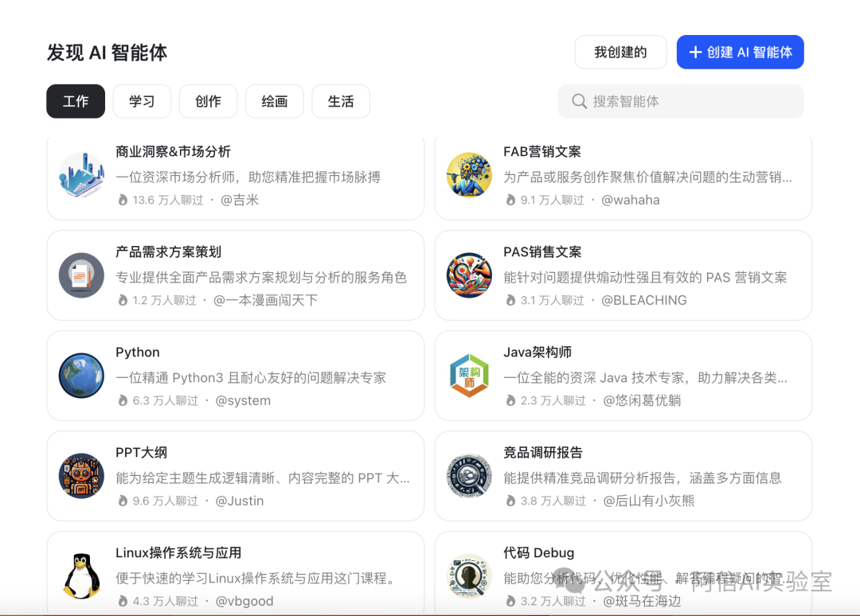Click author name @斑马在海边
This screenshot has width=860, height=616.
[x=643, y=601]
